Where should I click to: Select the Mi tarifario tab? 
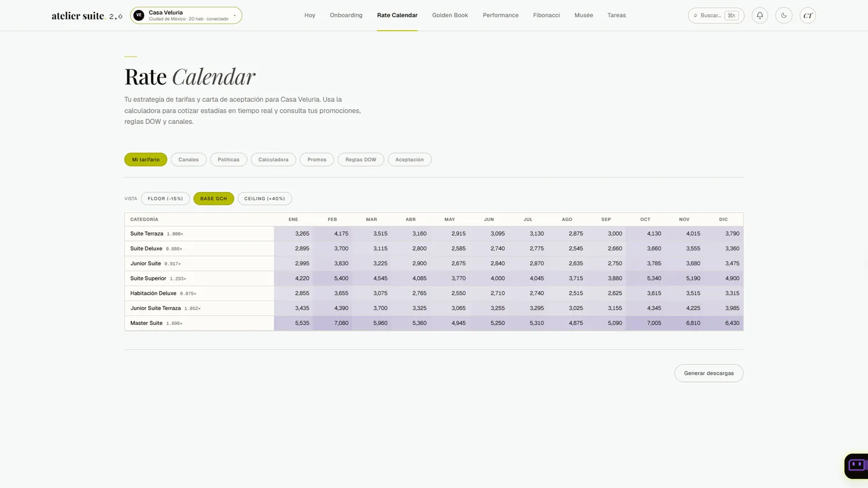[x=146, y=160]
